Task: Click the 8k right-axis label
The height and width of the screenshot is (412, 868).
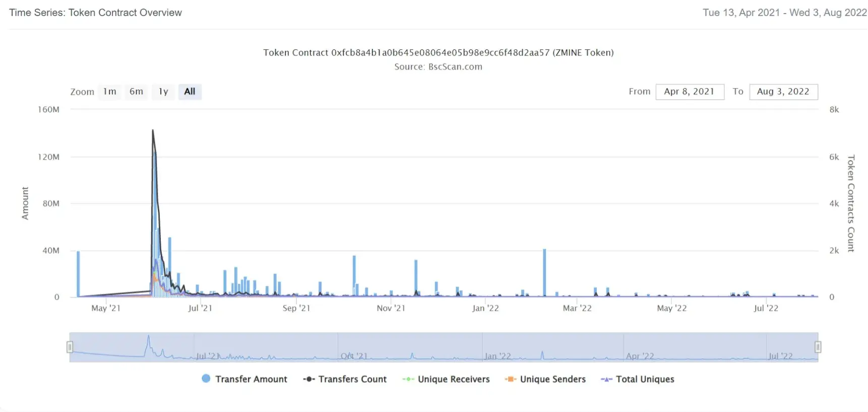Action: (834, 110)
